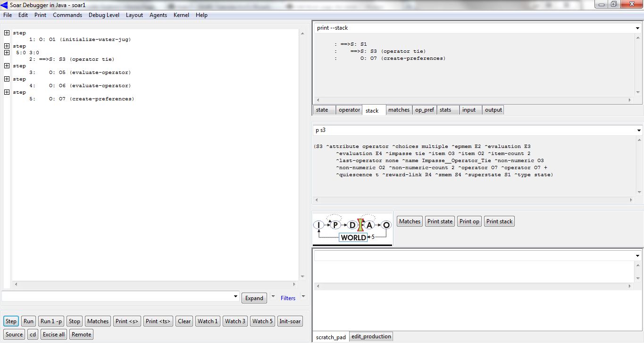The height and width of the screenshot is (343, 644).
Task: Open the Agents menu
Action: point(158,15)
